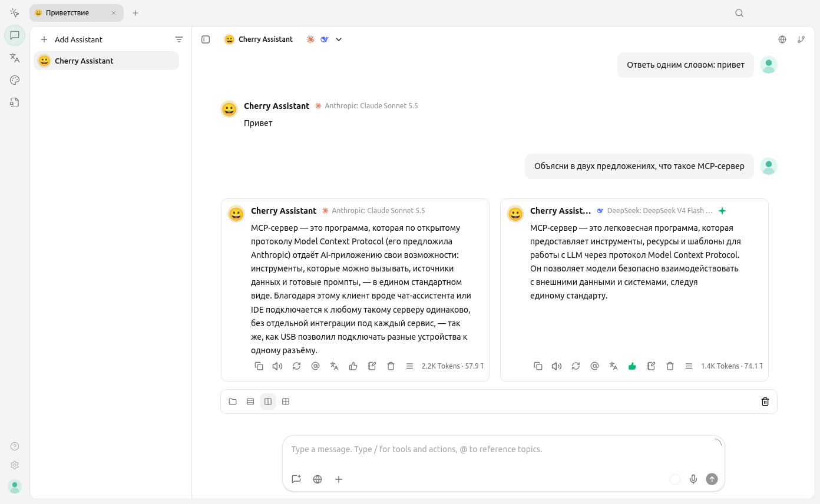Regenerate the Claude Sonnet MCP-сервер reply
Viewport: 820px width, 504px height.
pos(296,366)
